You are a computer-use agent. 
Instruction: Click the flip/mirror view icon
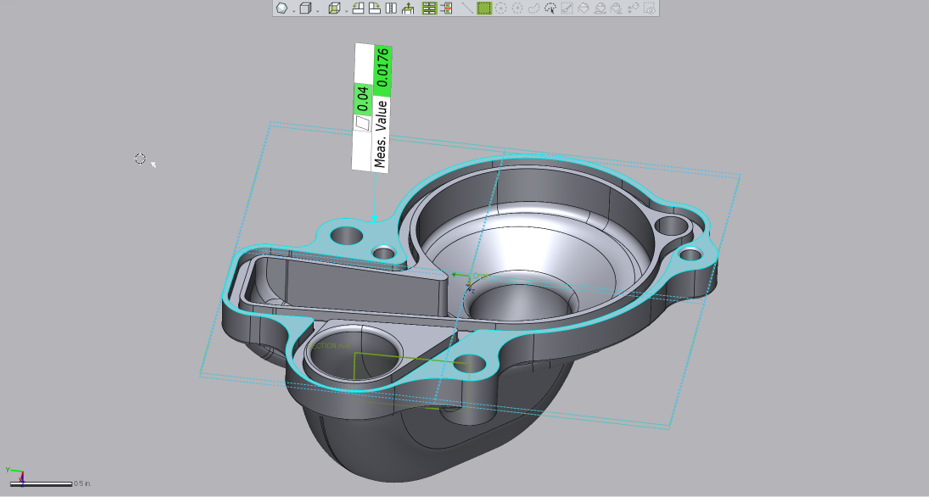391,8
